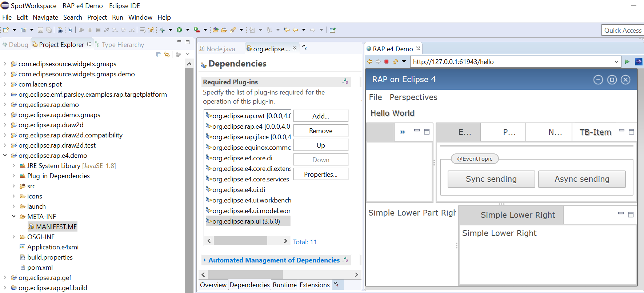The image size is (644, 293).
Task: Expand Automated Management of Dependencies section
Action: point(205,260)
